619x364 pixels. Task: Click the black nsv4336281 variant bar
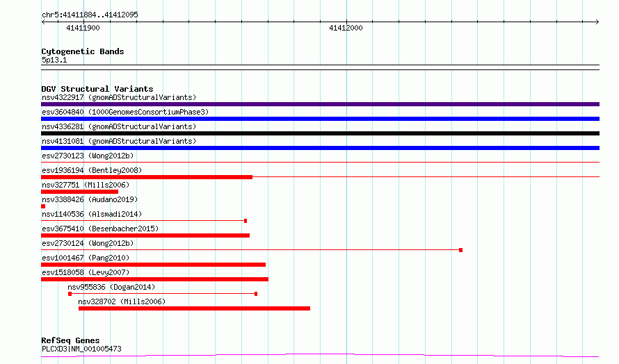coord(320,133)
